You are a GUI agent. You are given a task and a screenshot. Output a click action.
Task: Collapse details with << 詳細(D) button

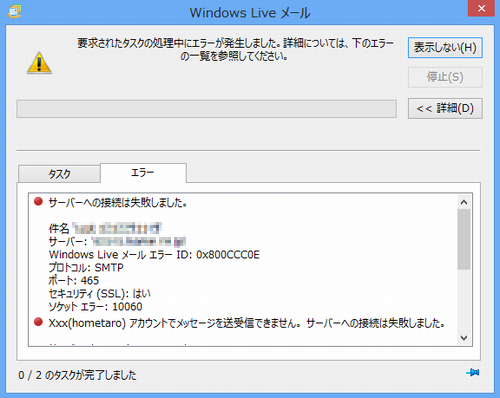445,108
